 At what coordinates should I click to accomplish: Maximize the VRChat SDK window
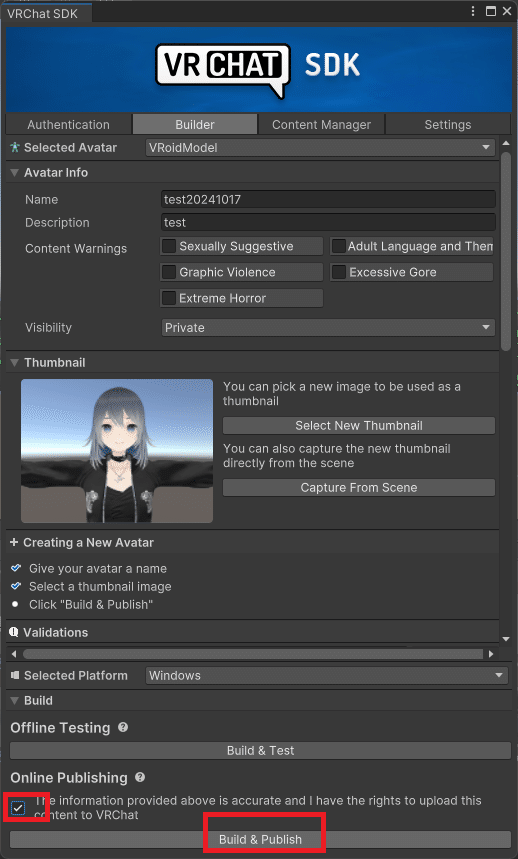tap(491, 11)
